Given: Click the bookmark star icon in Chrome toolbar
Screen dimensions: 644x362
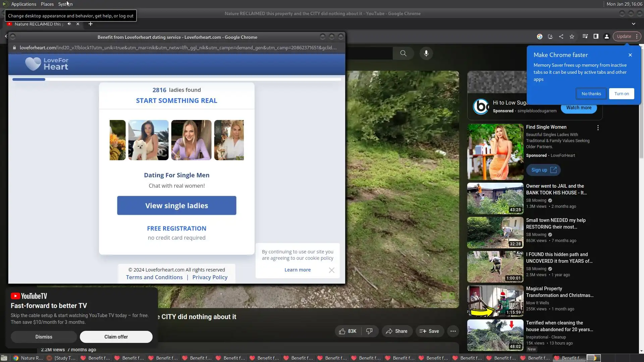Looking at the screenshot, I should pyautogui.click(x=572, y=37).
